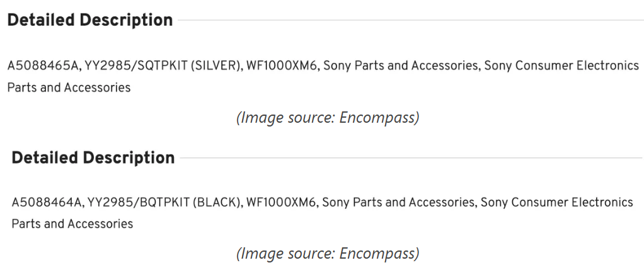
Task: Click the wrapped second line of black description
Action: coord(72,224)
